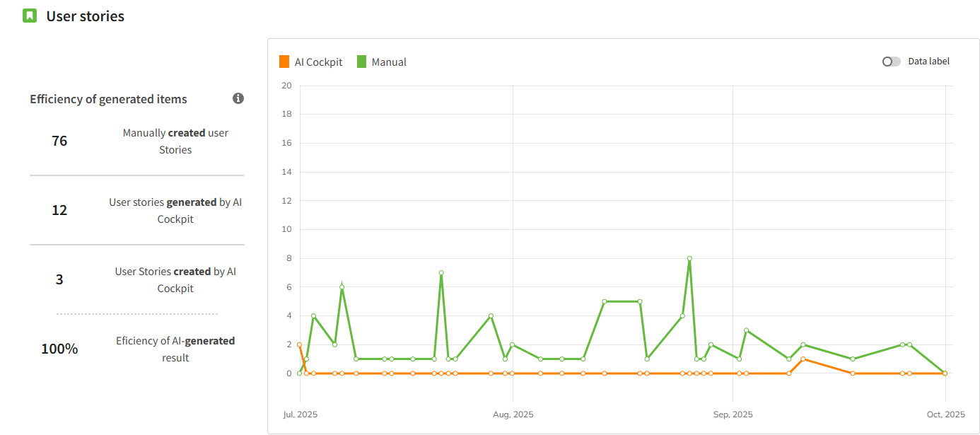Click the Manual peak data point at 8
980x435 pixels.
(689, 258)
